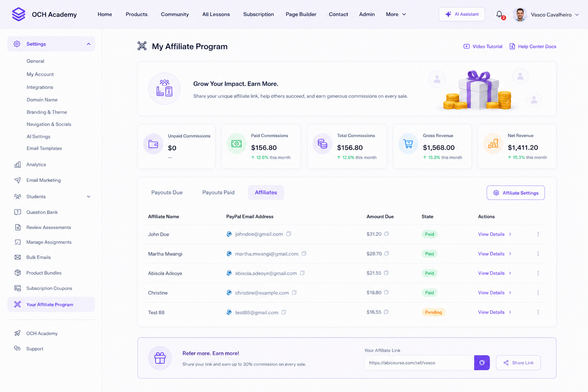Switch to the Payouts Paid tab
This screenshot has height=392, width=588.
(219, 193)
